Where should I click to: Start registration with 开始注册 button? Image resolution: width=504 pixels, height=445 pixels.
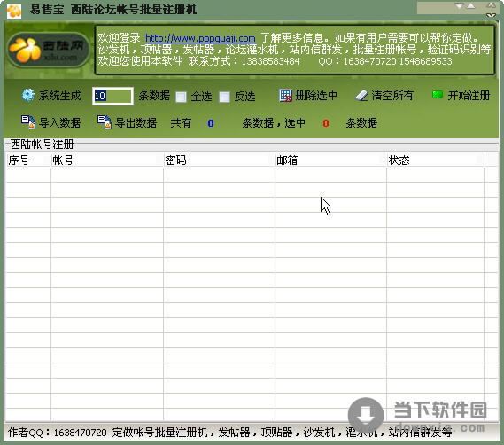[x=461, y=96]
